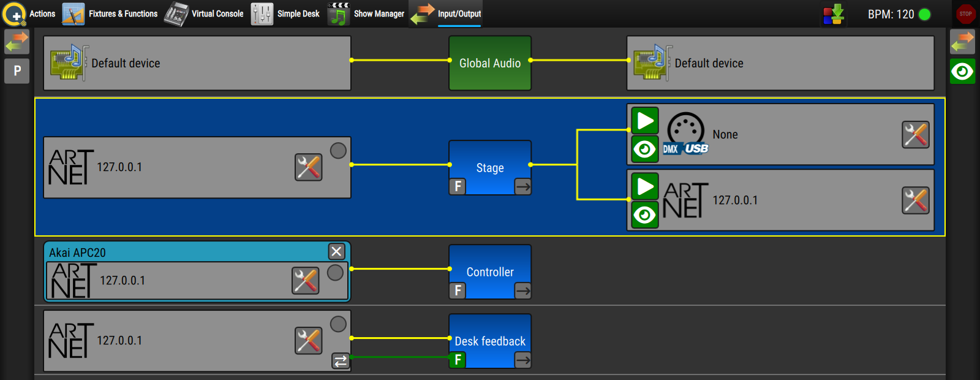Click the red STOP all functions button
This screenshot has height=380, width=980.
965,13
